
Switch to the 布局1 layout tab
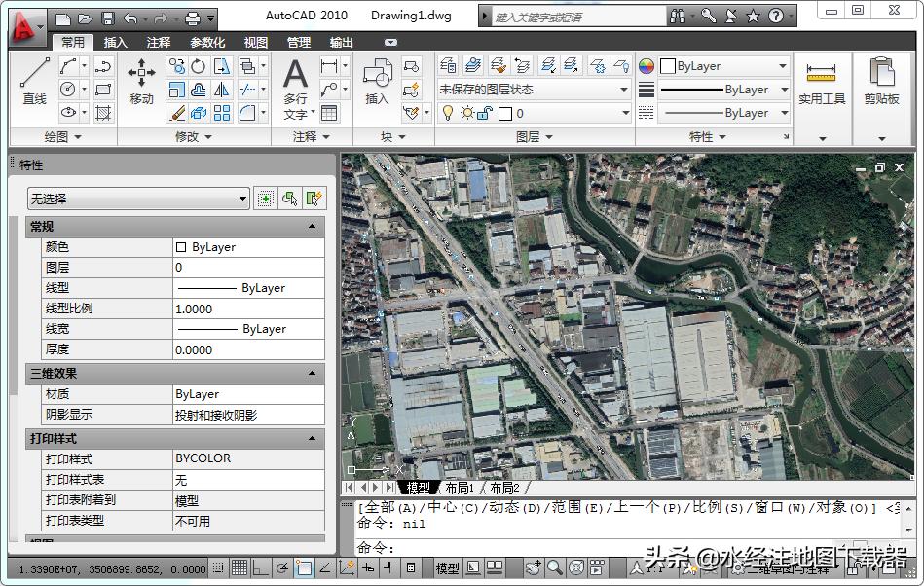click(x=460, y=488)
